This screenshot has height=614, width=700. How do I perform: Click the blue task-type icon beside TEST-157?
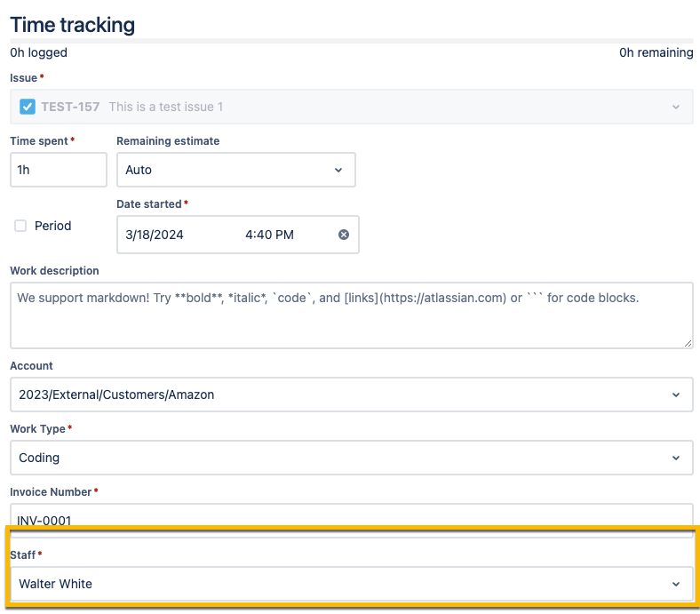(28, 107)
